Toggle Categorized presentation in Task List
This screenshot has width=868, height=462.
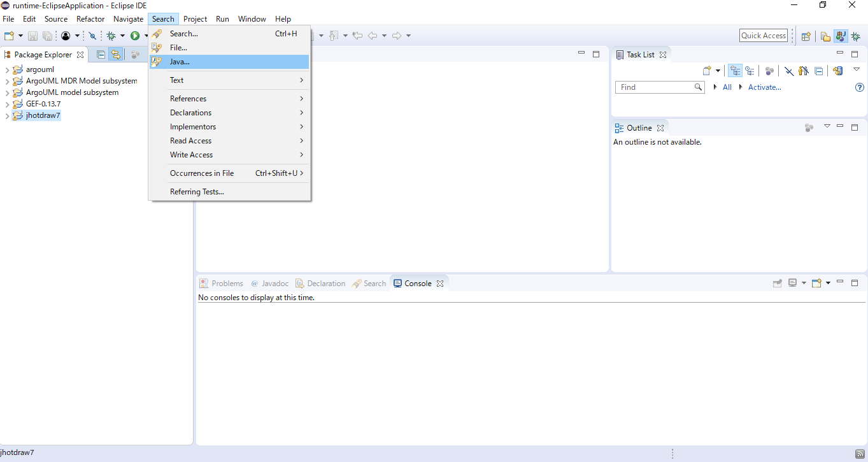pyautogui.click(x=736, y=71)
